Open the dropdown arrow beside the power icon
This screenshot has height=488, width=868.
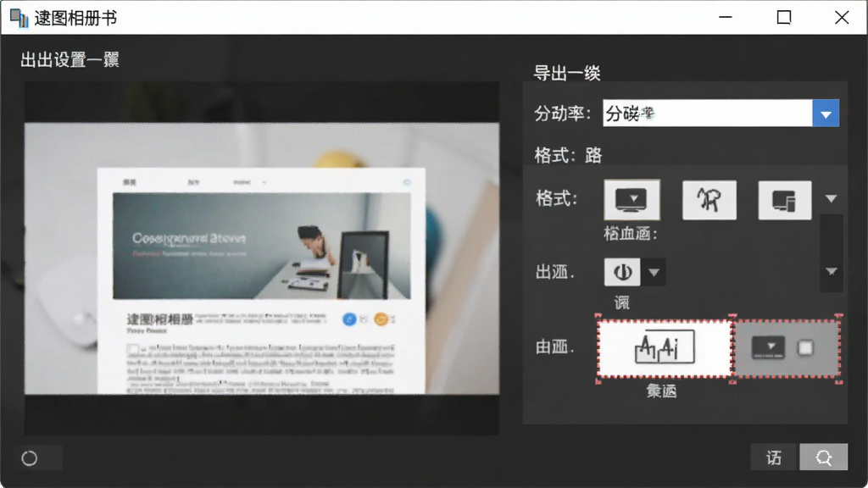point(654,272)
